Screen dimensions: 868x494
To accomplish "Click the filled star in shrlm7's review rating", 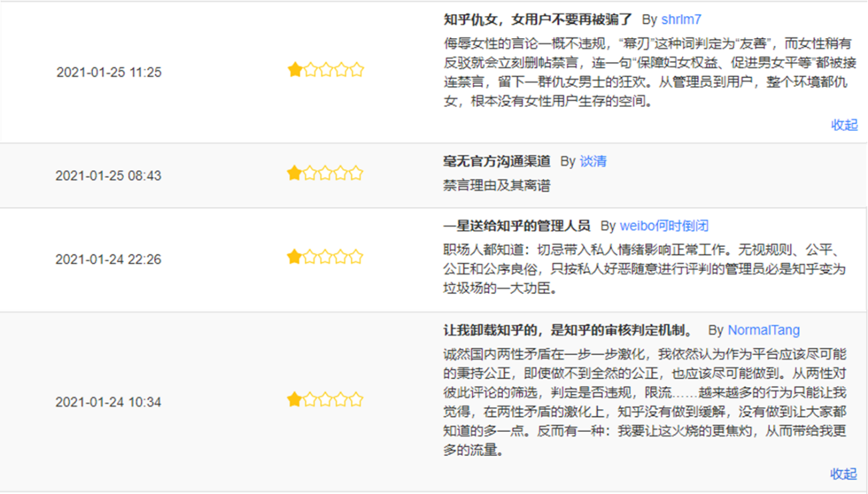I will (294, 69).
